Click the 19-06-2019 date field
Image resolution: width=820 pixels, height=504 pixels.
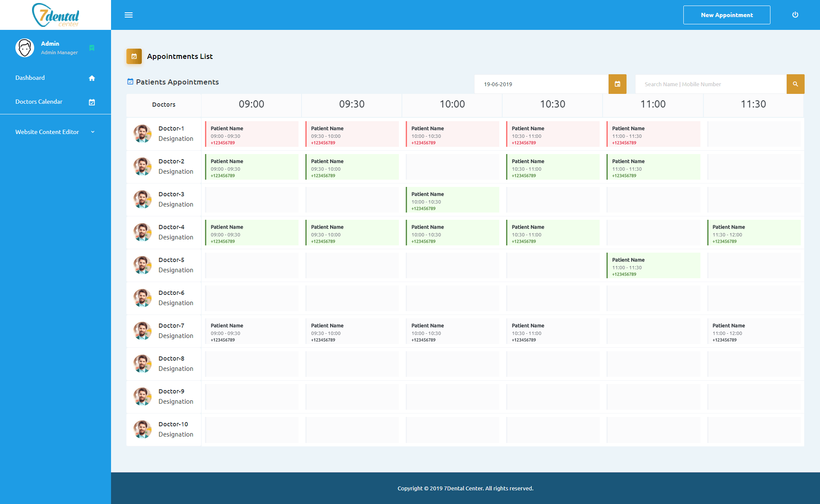tap(541, 84)
